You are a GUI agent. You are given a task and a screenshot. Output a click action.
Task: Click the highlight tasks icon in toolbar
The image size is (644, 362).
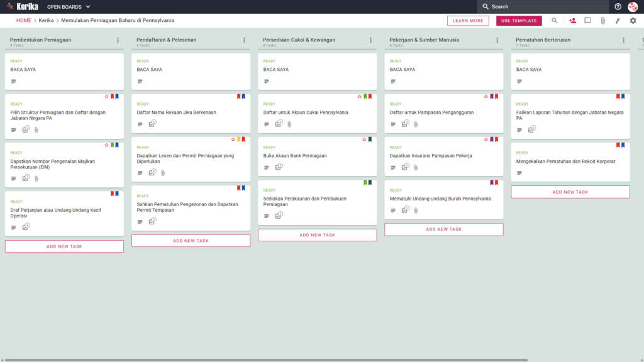[618, 21]
